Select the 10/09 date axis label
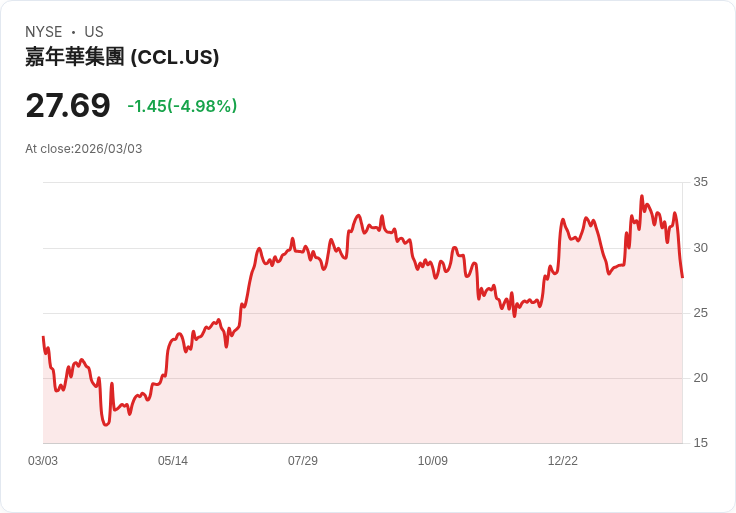Viewport: 736px width, 513px height. coord(433,461)
